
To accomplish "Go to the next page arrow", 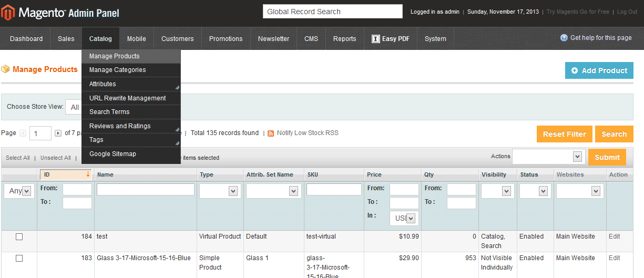I will tap(58, 133).
